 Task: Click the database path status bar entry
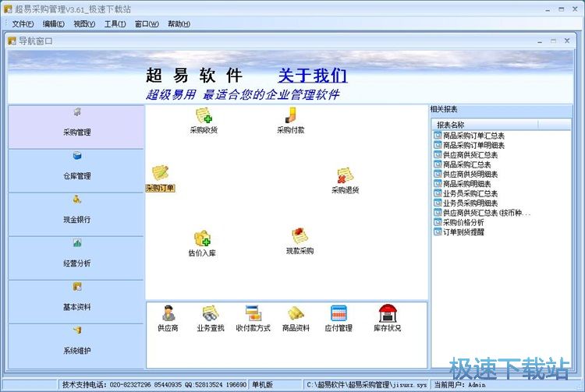tap(366, 385)
